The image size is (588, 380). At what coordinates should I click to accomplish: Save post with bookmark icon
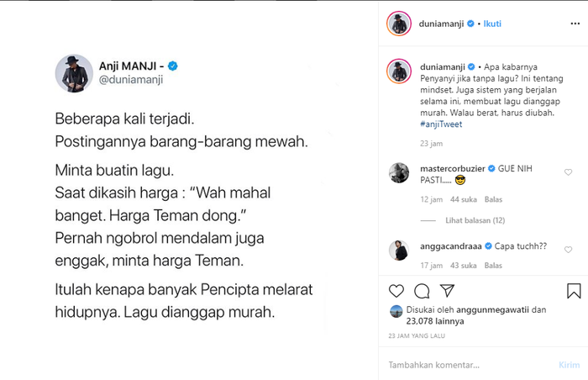pyautogui.click(x=574, y=291)
